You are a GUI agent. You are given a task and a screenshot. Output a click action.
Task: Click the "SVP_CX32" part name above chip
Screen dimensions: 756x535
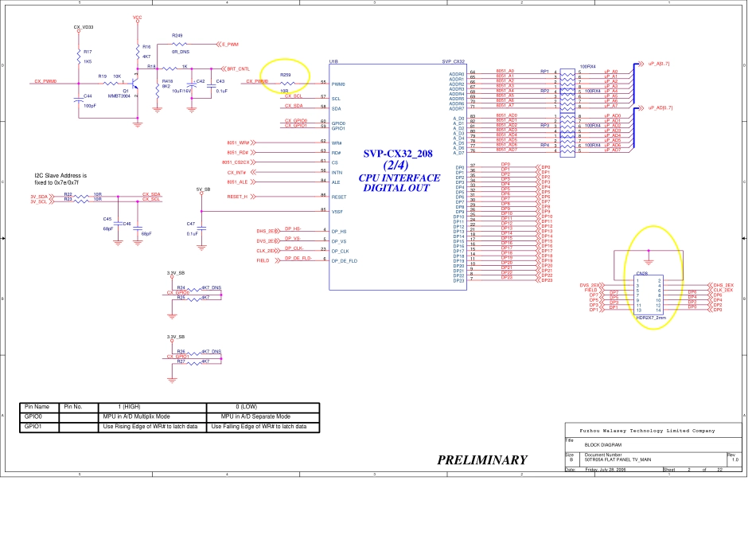tap(454, 62)
